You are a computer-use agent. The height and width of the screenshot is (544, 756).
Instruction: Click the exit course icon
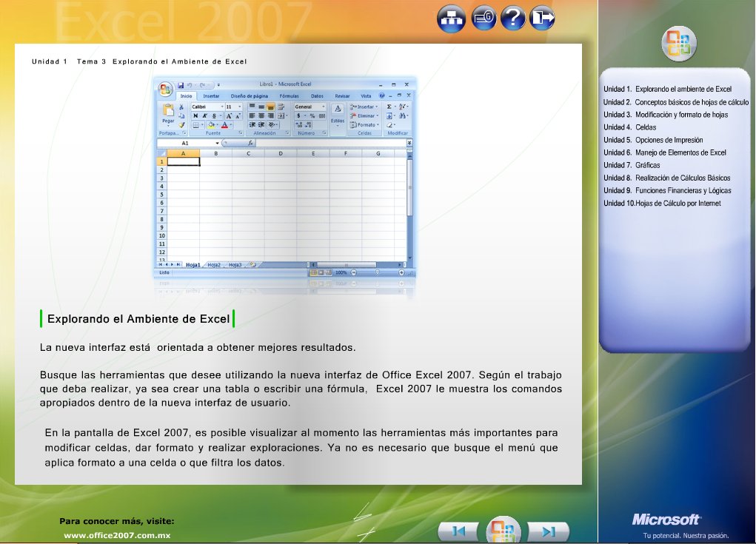(x=543, y=19)
